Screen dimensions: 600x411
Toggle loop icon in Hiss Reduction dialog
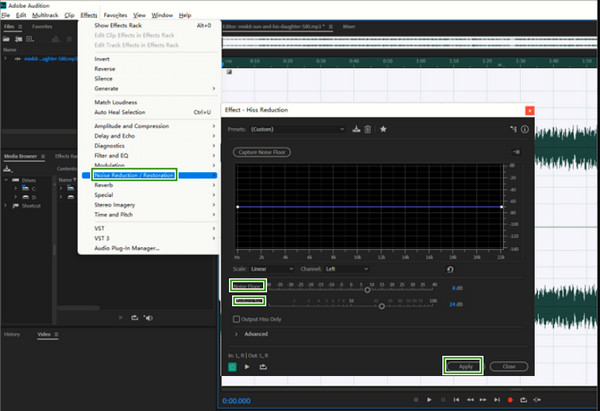263,367
